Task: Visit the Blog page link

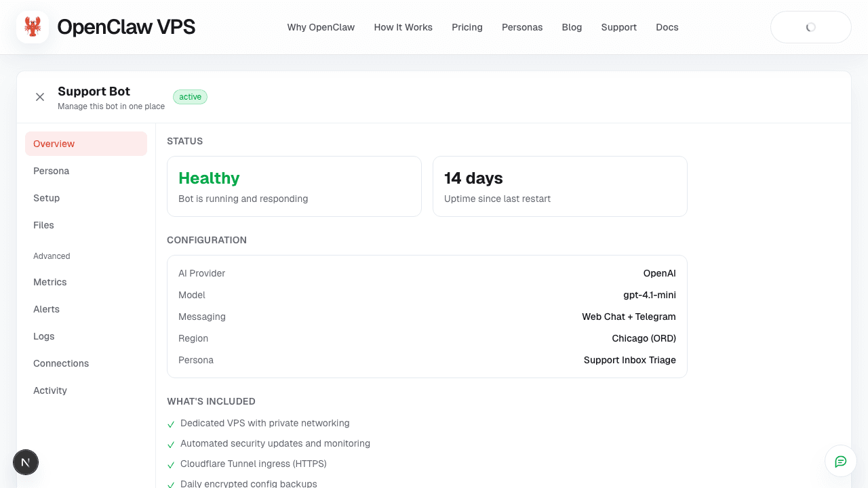Action: tap(572, 27)
